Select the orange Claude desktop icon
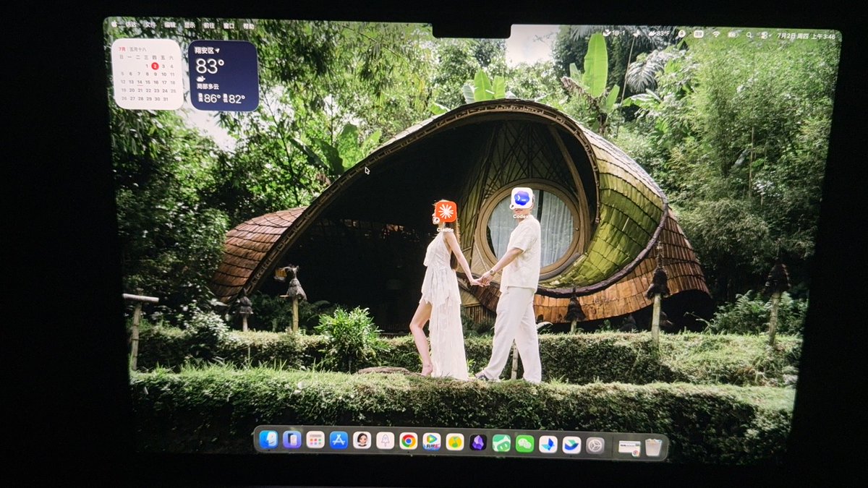 445,212
